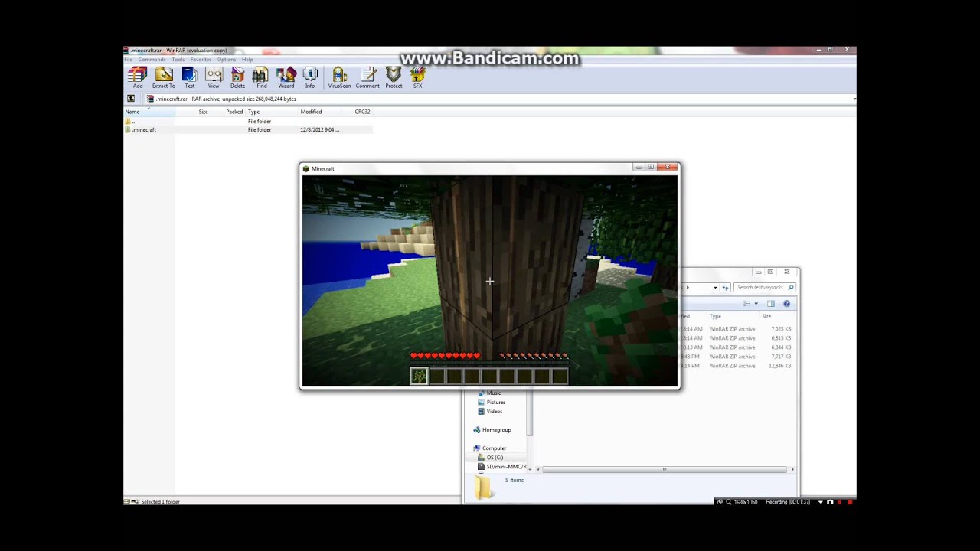The image size is (980, 551).
Task: Select the 7,717 KB ZIP archive row
Action: point(738,357)
